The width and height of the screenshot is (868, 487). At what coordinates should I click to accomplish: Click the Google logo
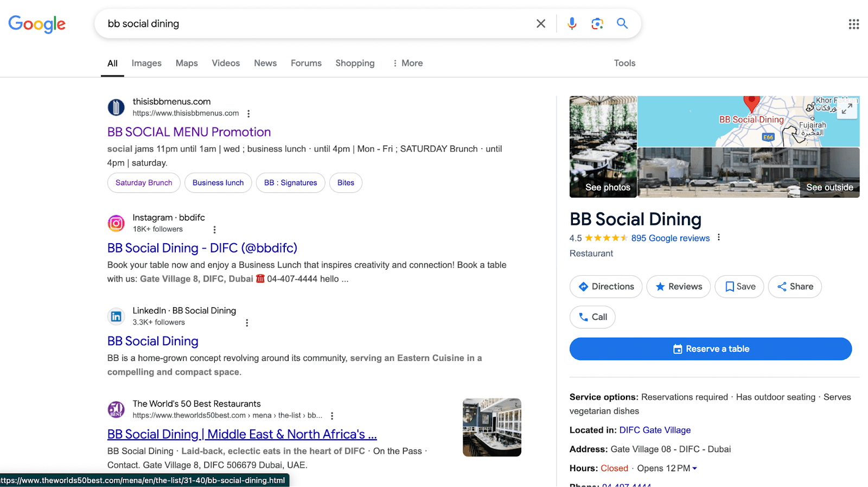click(37, 24)
